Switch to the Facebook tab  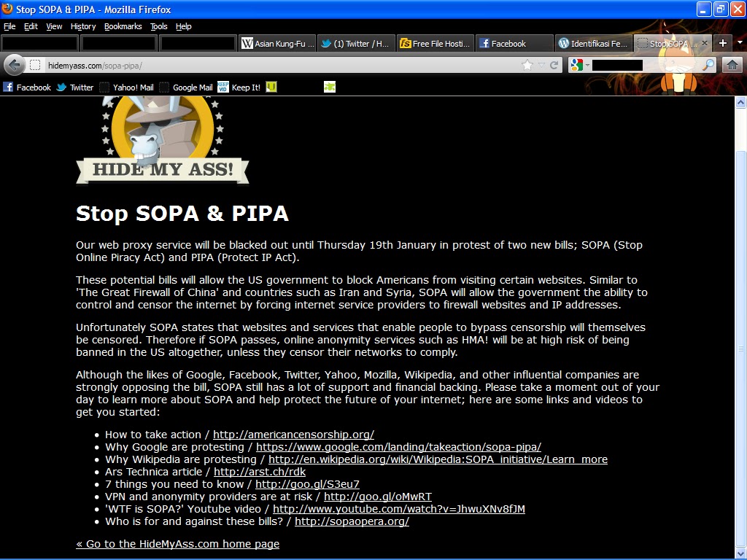point(514,43)
